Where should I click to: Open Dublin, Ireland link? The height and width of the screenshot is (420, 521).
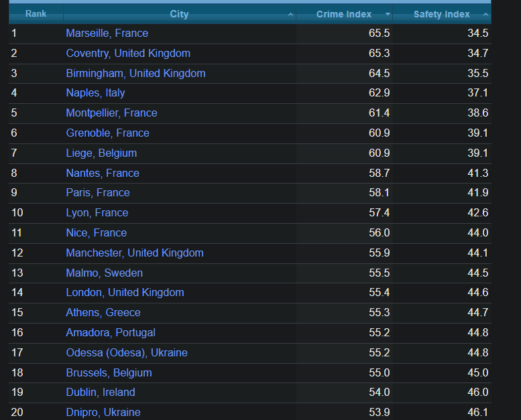101,392
